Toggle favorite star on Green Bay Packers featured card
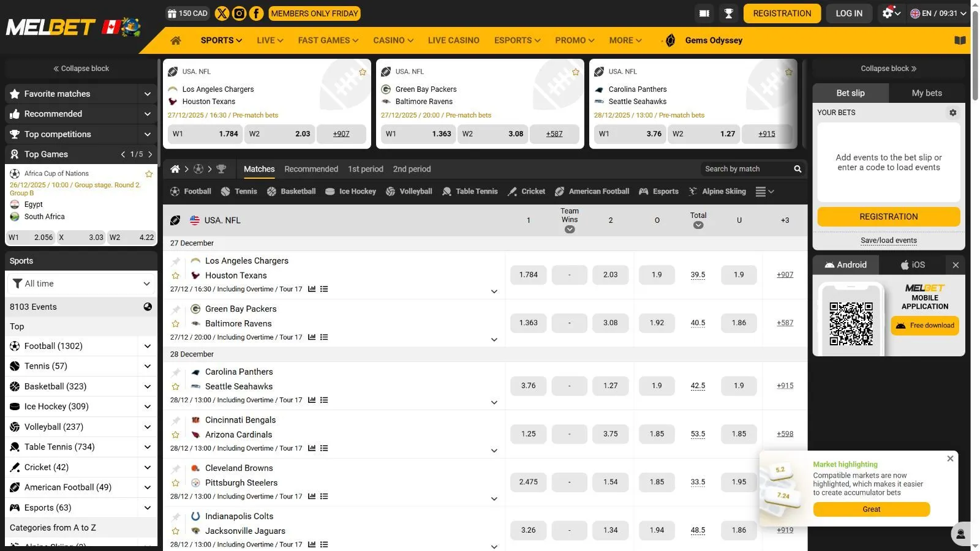980x551 pixels. pos(576,72)
